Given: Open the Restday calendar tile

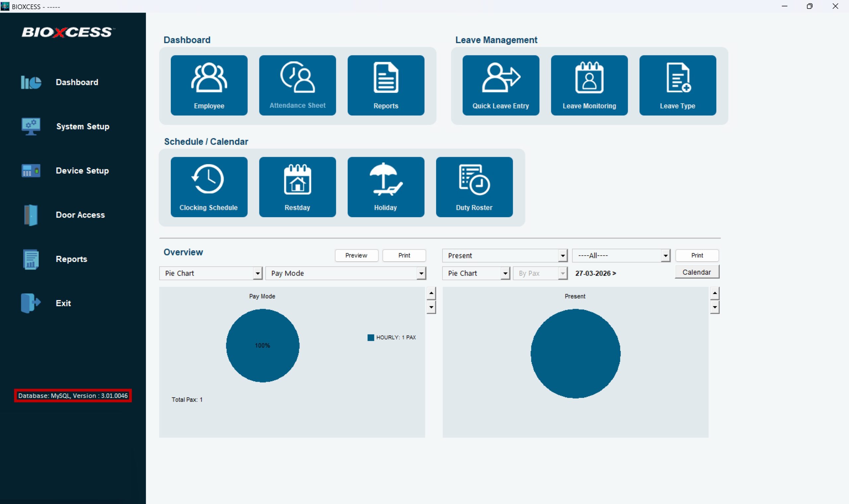Looking at the screenshot, I should (x=297, y=187).
